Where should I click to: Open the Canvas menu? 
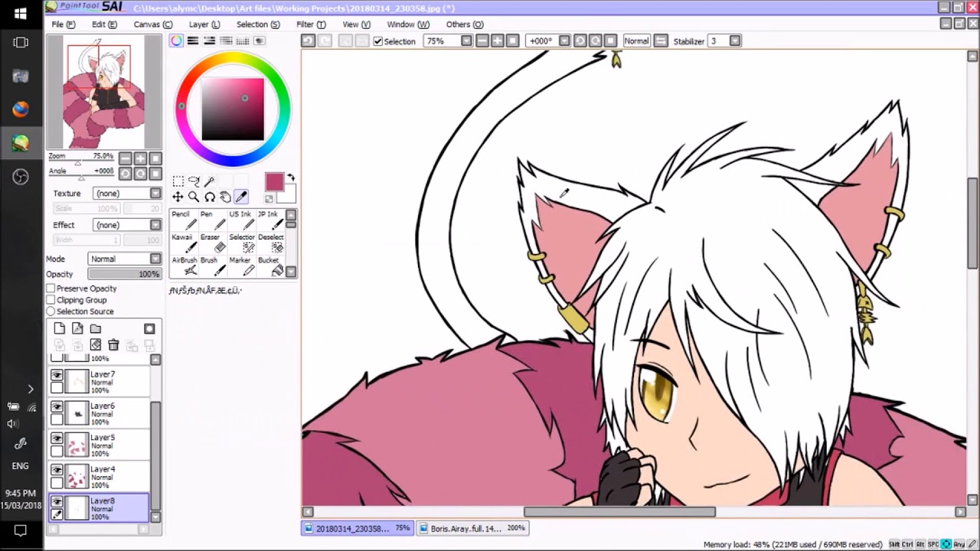(x=153, y=24)
